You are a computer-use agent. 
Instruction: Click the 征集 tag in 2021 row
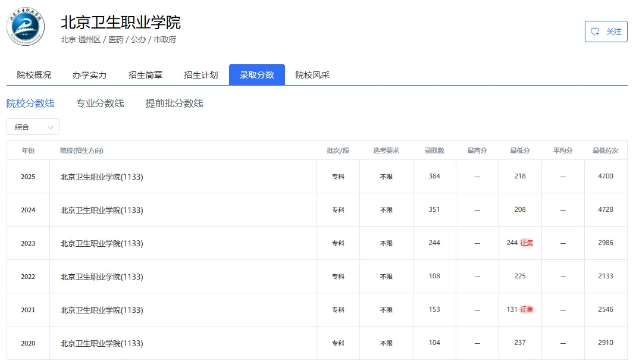click(527, 310)
